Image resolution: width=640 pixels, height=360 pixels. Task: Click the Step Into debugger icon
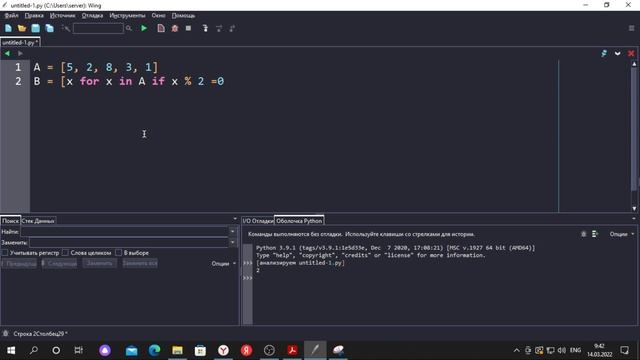tap(205, 28)
